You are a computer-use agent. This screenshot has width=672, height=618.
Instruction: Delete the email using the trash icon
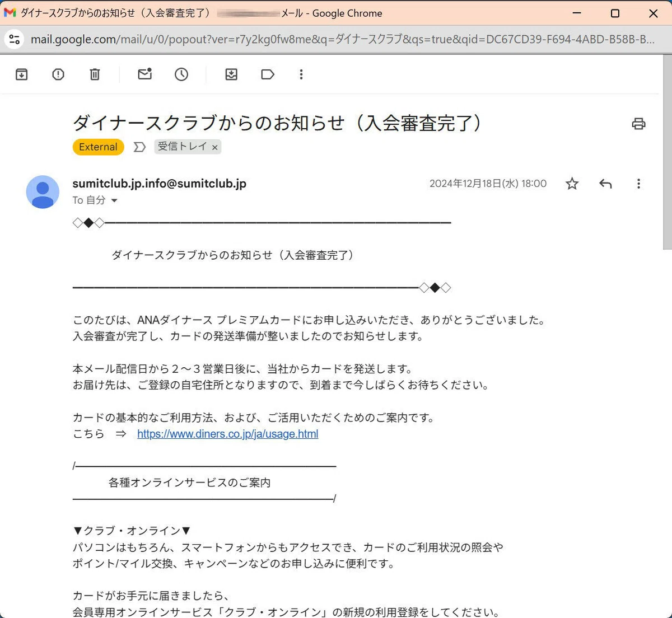95,74
